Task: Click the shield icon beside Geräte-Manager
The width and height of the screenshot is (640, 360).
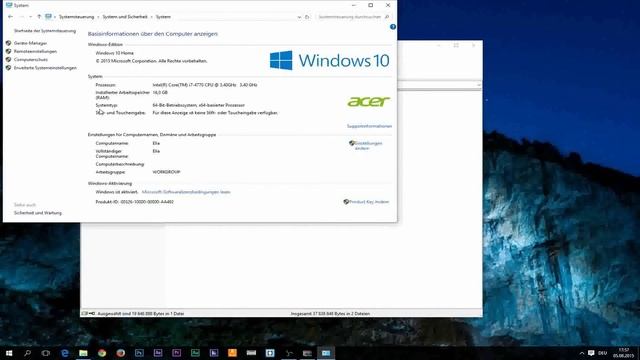Action: (9, 43)
